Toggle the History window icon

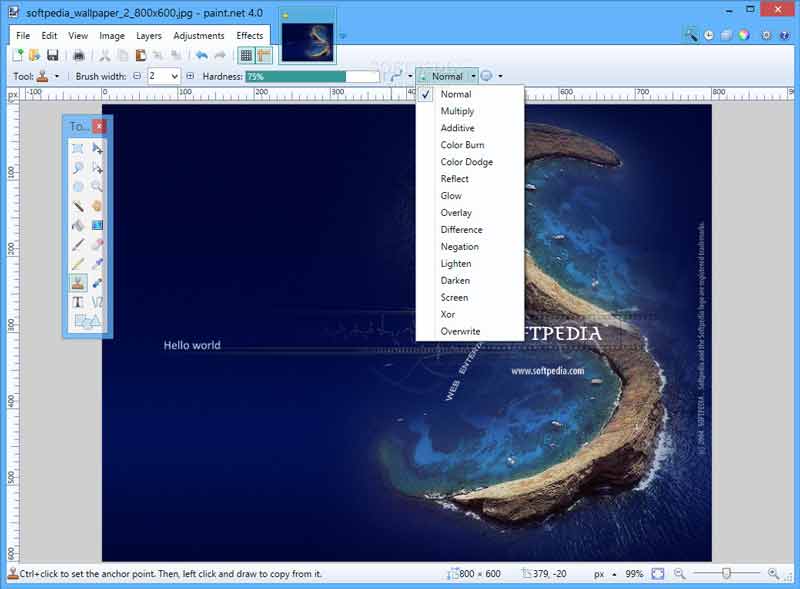709,35
